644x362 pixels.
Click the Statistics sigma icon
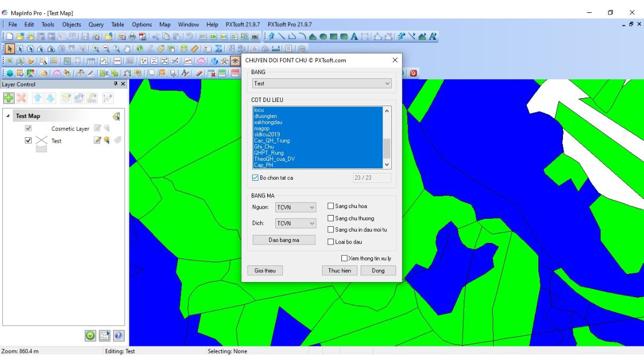point(218,48)
